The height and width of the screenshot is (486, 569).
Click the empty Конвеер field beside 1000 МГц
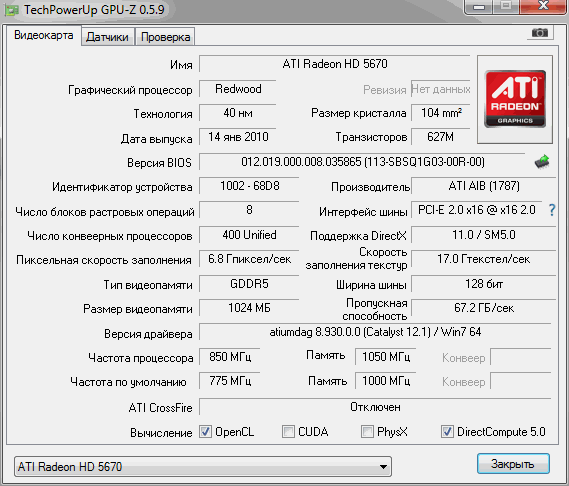(521, 381)
